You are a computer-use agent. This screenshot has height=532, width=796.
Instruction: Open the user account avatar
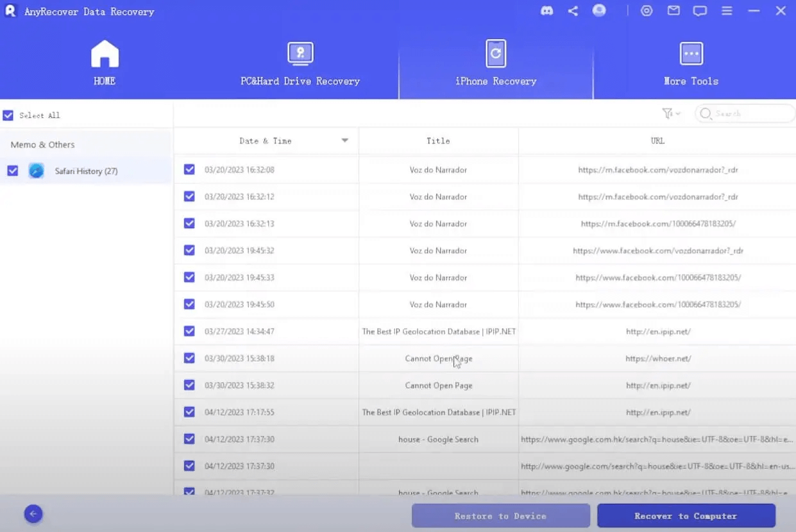[x=599, y=11]
